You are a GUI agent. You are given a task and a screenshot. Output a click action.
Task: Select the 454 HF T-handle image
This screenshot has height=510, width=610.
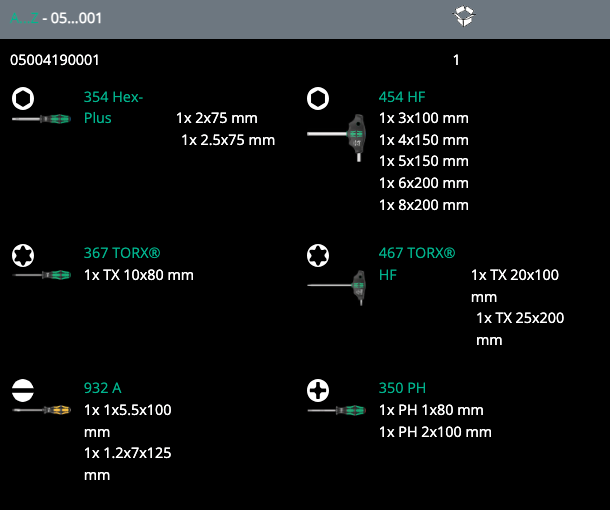pos(338,133)
